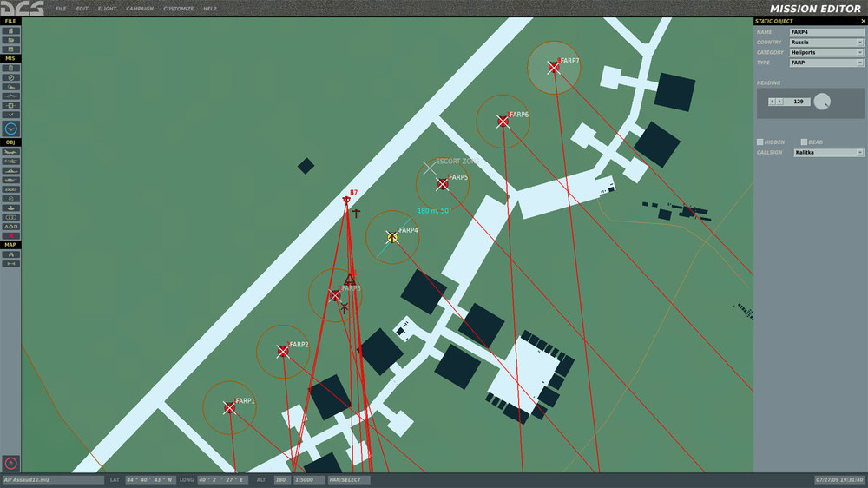This screenshot has width=868, height=488.
Task: Open the CUSTOMIZE menu
Action: (178, 9)
